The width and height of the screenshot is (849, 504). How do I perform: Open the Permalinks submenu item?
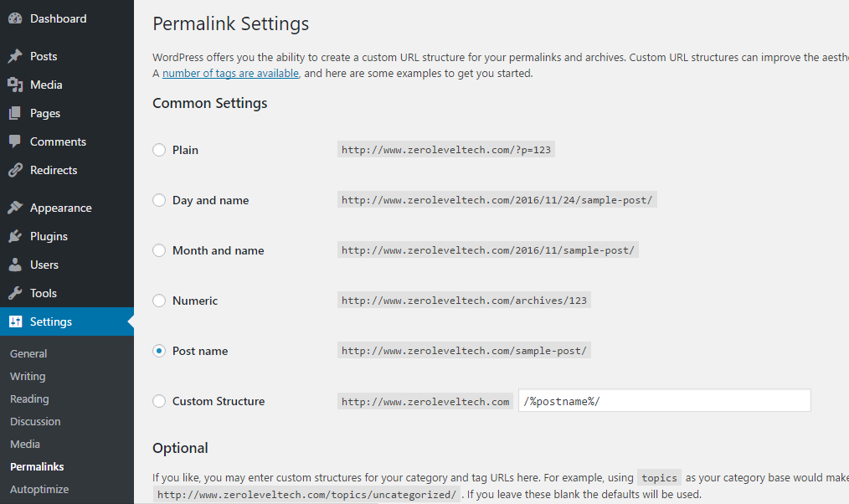tap(37, 466)
